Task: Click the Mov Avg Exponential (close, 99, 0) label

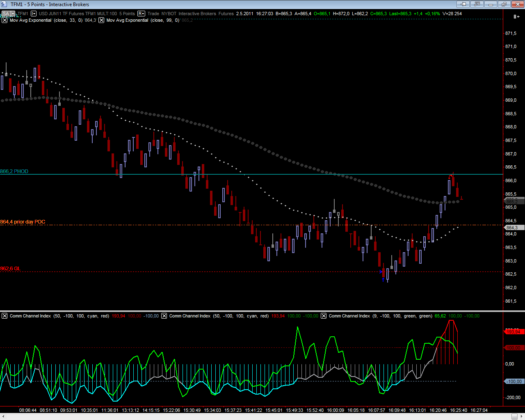Action: point(143,20)
